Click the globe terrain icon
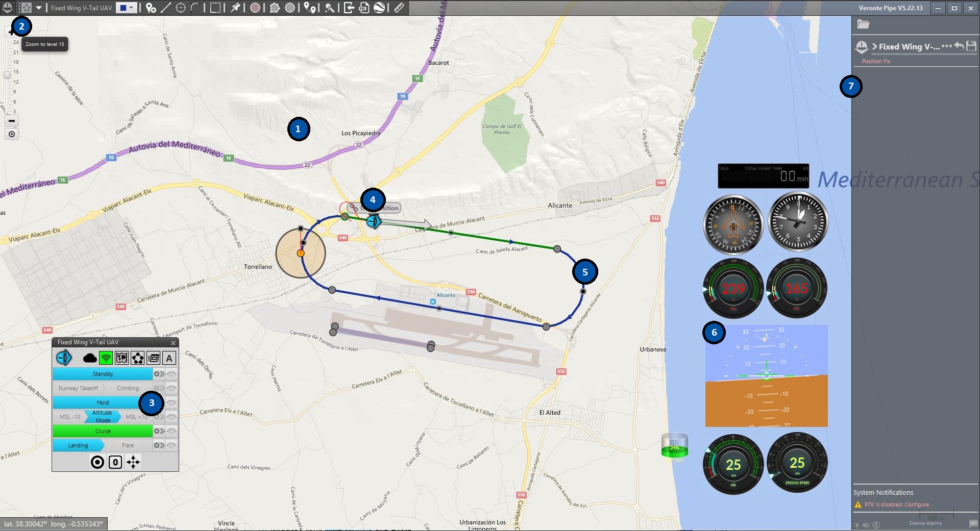 click(x=380, y=8)
